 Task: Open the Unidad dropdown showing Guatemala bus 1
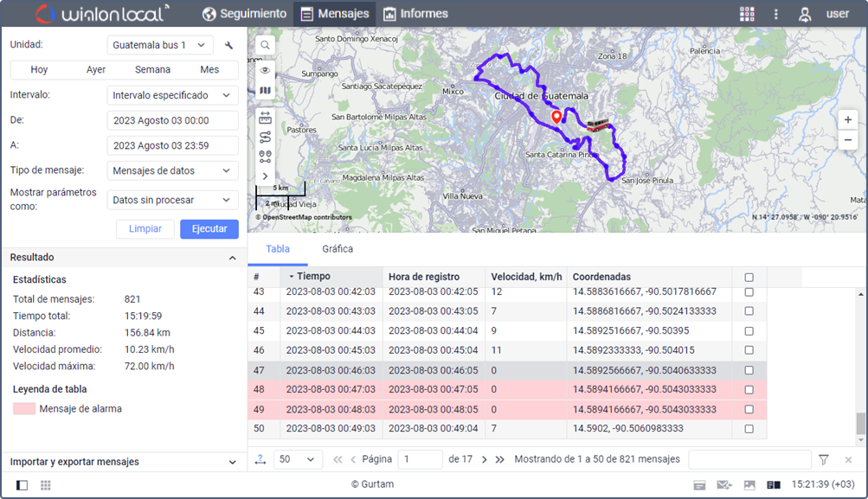[x=160, y=45]
